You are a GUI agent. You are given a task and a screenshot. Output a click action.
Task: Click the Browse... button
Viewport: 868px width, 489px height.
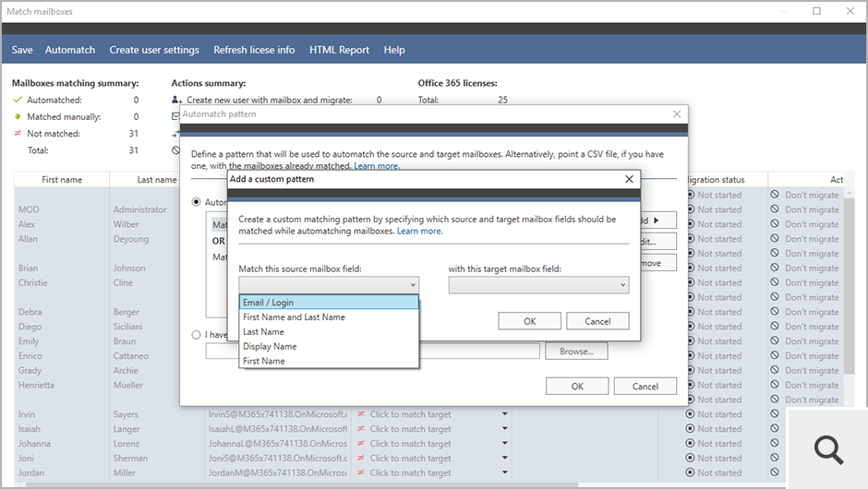[576, 352]
